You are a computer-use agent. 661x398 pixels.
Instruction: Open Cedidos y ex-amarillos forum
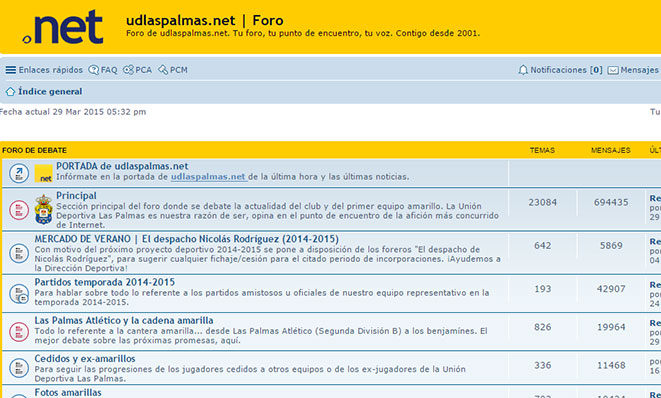coord(85,359)
